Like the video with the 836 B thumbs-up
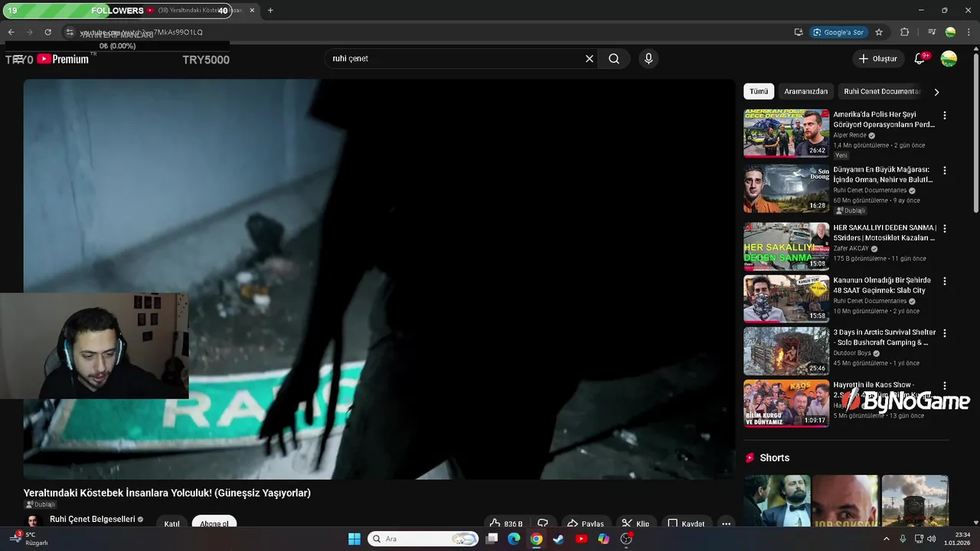Viewport: 980px width, 551px height. (x=507, y=523)
